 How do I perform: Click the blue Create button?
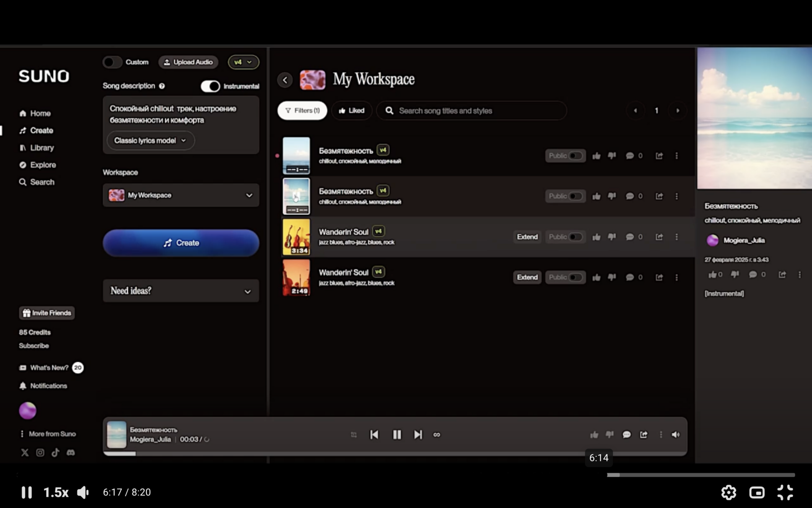(x=181, y=243)
